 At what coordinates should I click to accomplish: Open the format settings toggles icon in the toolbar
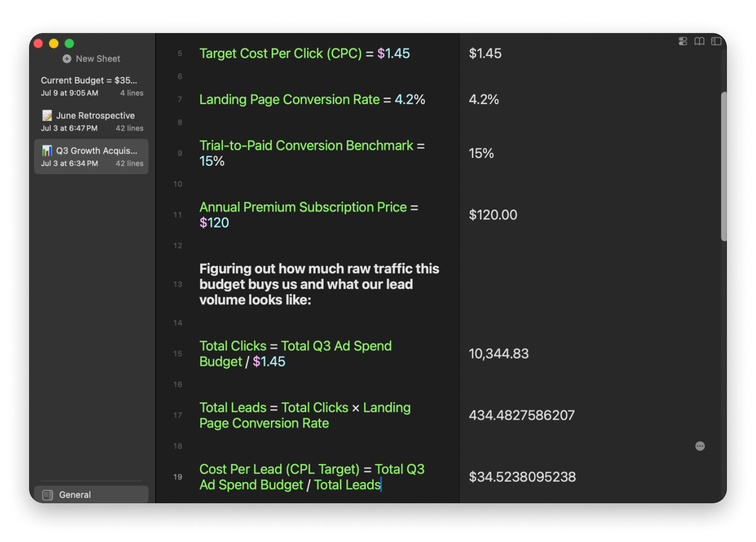pyautogui.click(x=683, y=41)
